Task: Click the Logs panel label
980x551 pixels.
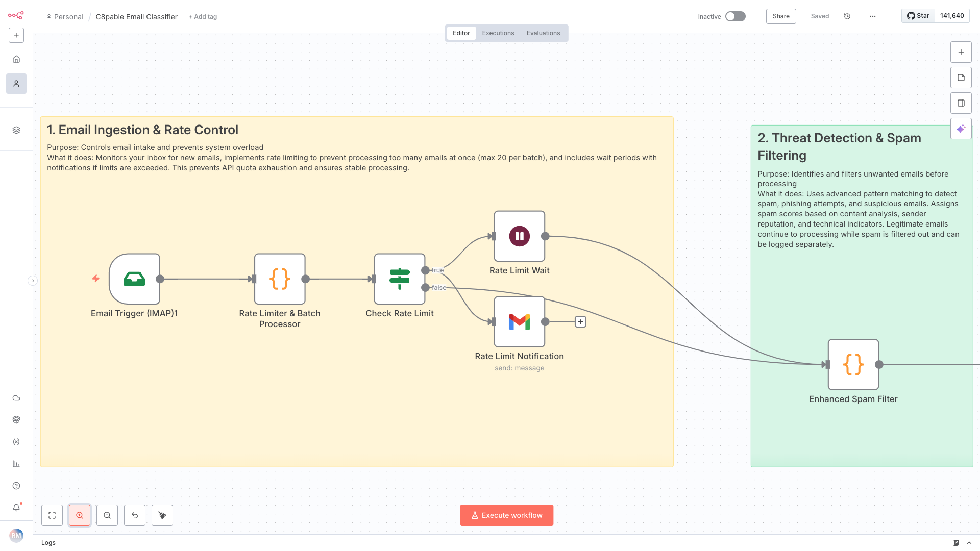Action: 48,543
